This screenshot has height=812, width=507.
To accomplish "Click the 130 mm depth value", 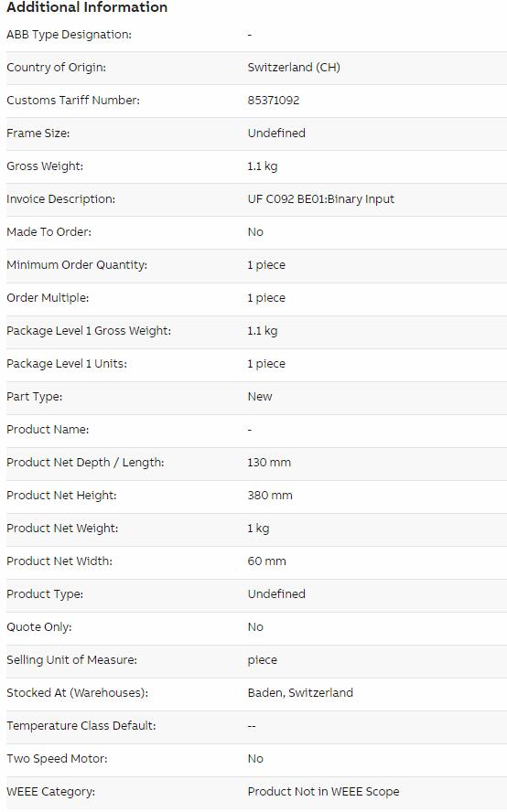I will click(x=269, y=463).
